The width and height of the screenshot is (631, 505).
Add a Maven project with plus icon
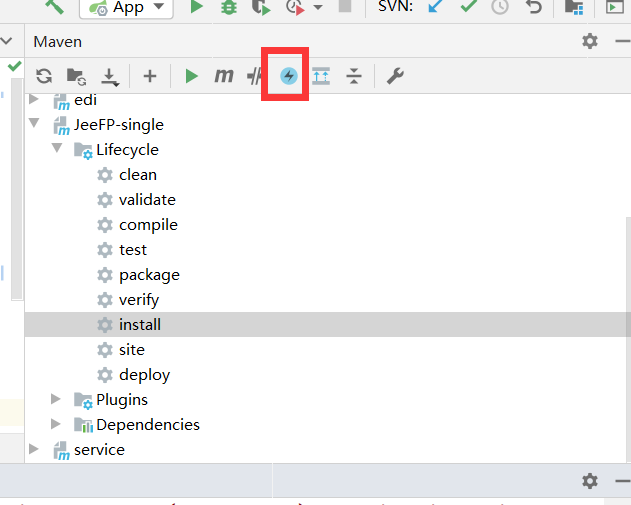point(150,76)
